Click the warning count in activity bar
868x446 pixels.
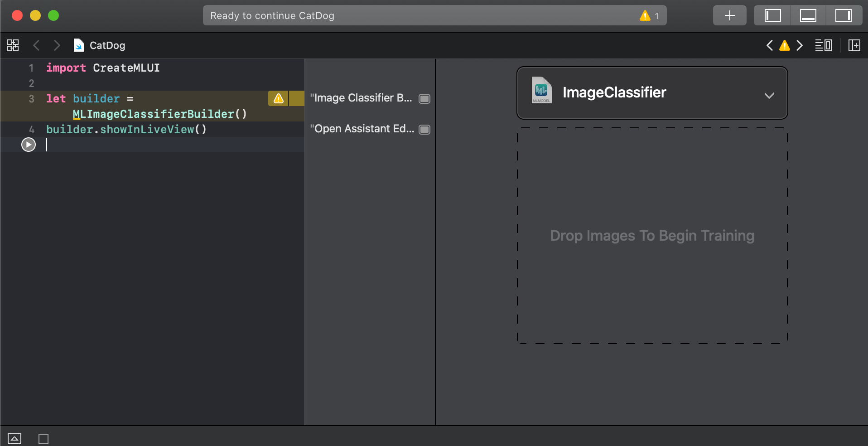pyautogui.click(x=650, y=16)
